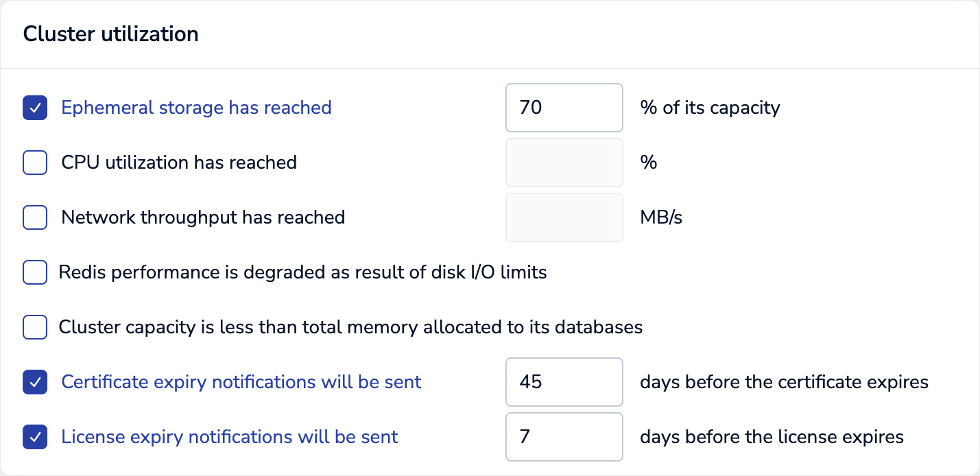This screenshot has height=476, width=980.
Task: Focus the ephemeral storage capacity field showing 70
Action: pyautogui.click(x=564, y=108)
